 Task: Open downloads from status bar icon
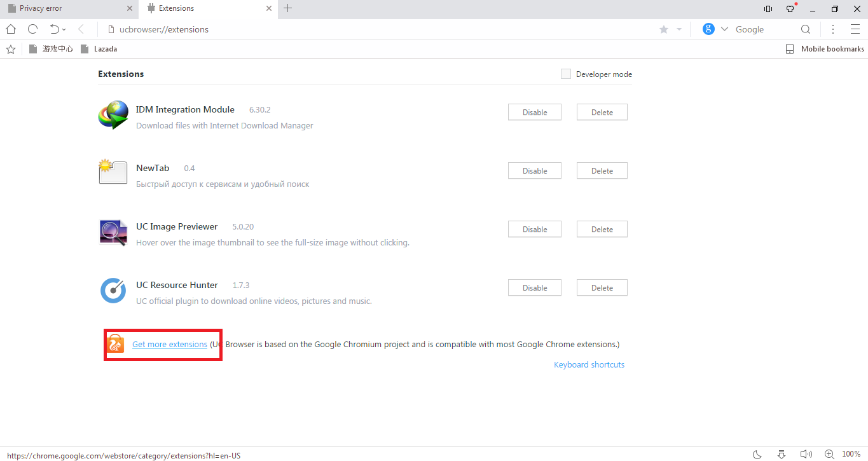point(782,454)
